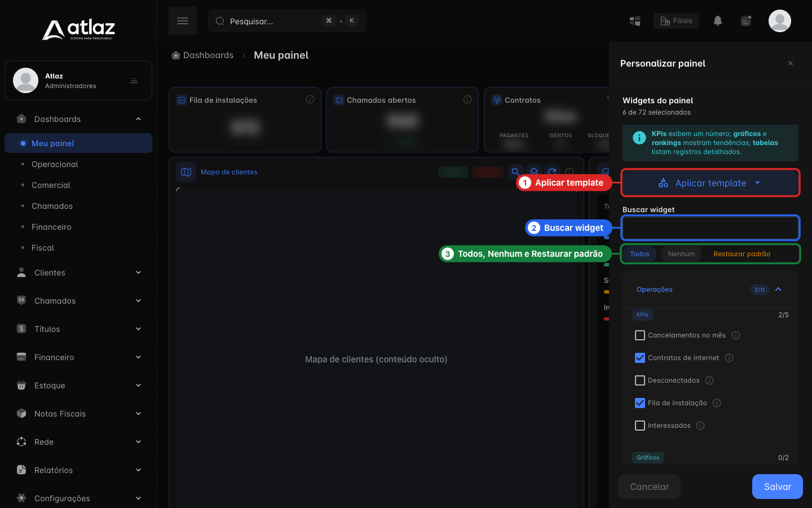Click the Filiais button
The width and height of the screenshot is (812, 508).
676,21
